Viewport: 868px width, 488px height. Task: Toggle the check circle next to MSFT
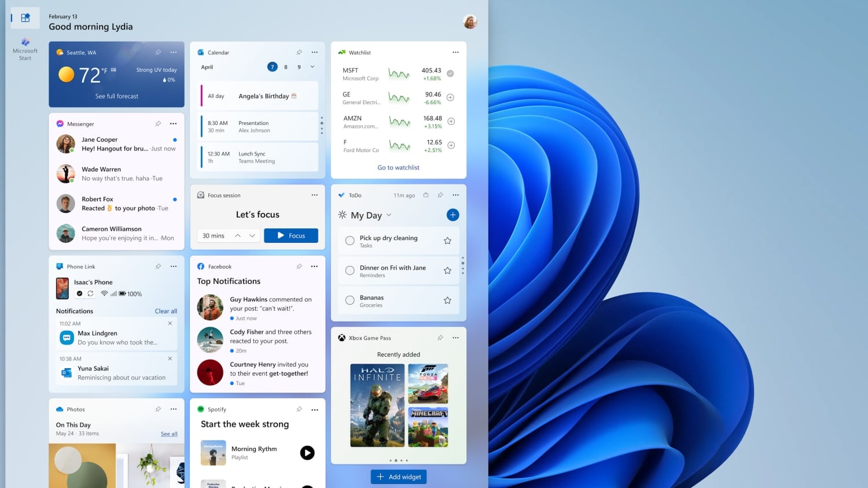pos(451,73)
